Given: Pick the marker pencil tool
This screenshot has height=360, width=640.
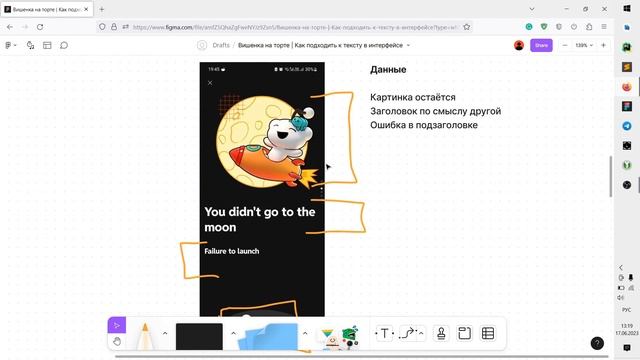Looking at the screenshot, I should 144,336.
